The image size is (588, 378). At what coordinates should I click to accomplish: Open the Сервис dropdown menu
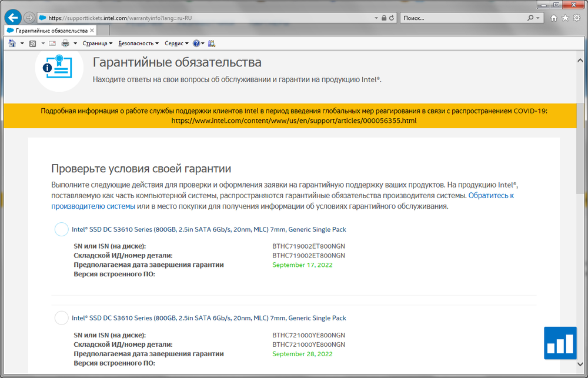(x=176, y=43)
